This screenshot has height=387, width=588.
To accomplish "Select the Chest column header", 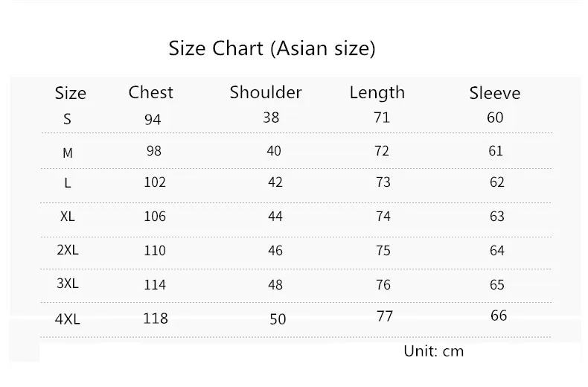I will coord(151,92).
